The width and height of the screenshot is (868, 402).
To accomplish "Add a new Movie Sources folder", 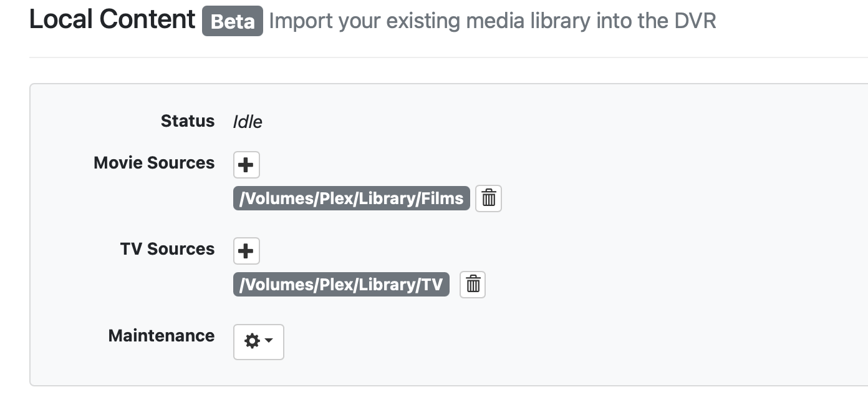I will (x=246, y=165).
